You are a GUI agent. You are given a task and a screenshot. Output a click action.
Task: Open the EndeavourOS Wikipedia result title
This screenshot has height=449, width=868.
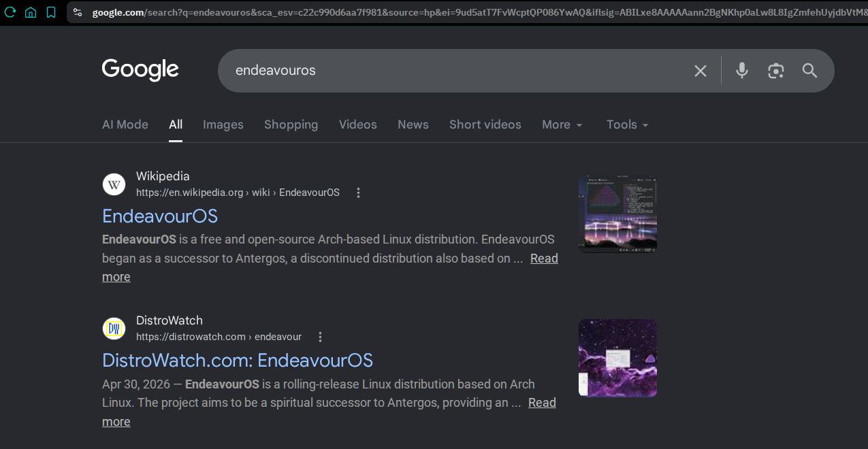tap(160, 216)
